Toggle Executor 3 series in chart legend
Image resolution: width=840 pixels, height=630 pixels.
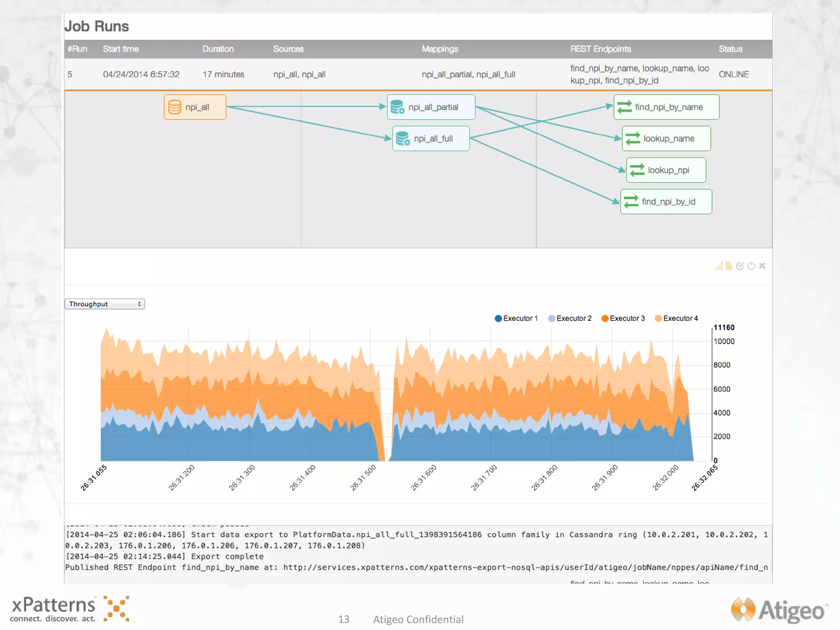pos(623,318)
